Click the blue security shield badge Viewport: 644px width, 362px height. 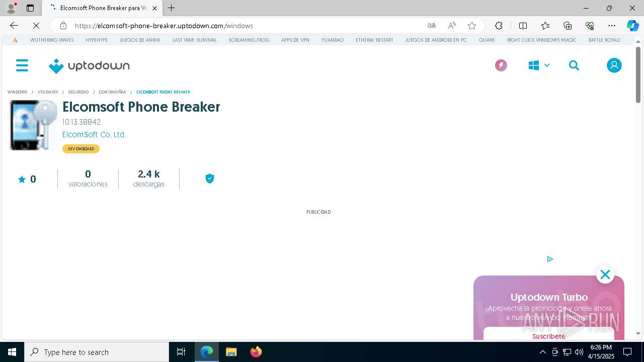pyautogui.click(x=210, y=178)
